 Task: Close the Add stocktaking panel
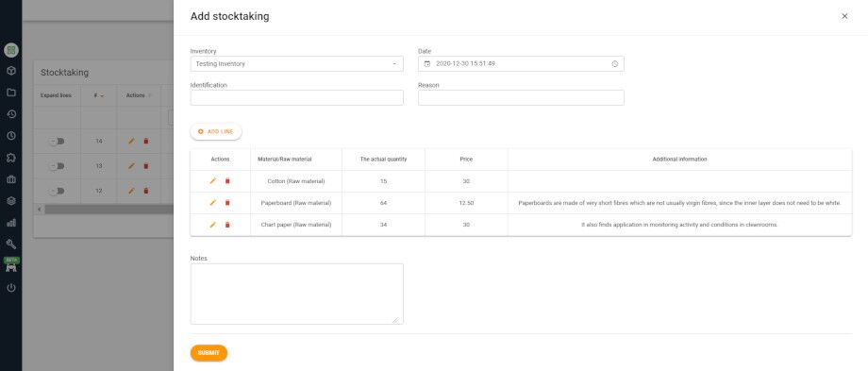click(844, 16)
